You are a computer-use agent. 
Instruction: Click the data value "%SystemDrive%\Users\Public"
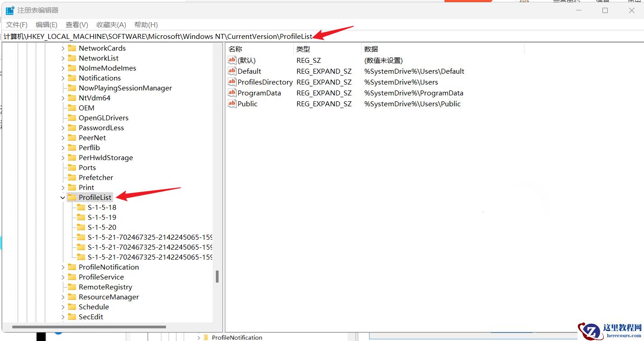(x=412, y=104)
